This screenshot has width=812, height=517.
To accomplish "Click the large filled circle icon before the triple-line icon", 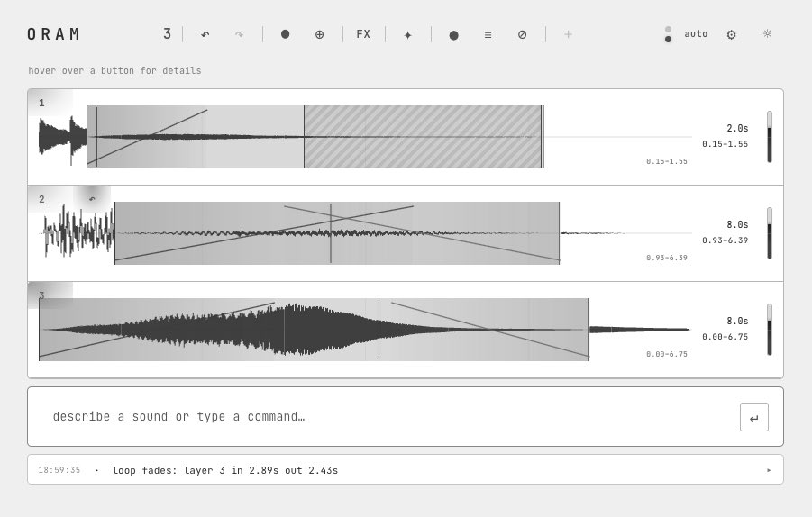I will pyautogui.click(x=453, y=35).
